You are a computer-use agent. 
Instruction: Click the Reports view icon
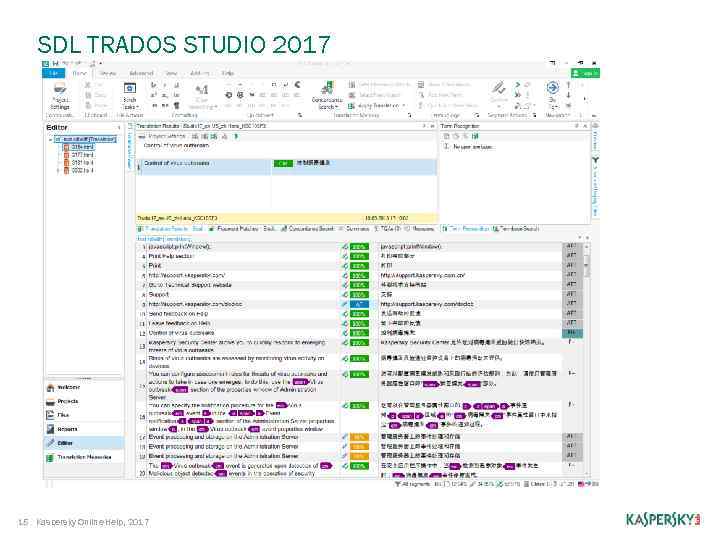50,429
